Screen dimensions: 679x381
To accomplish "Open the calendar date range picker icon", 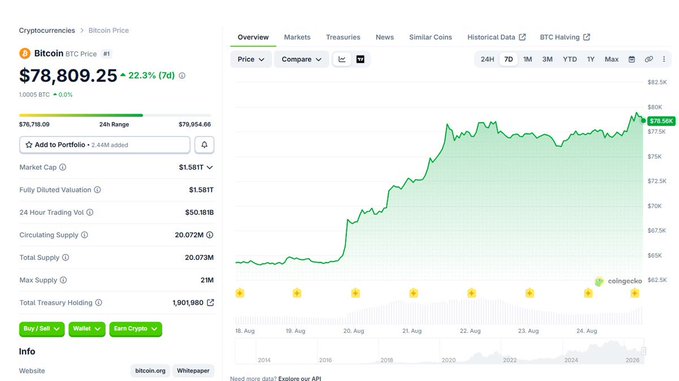I will coord(632,59).
